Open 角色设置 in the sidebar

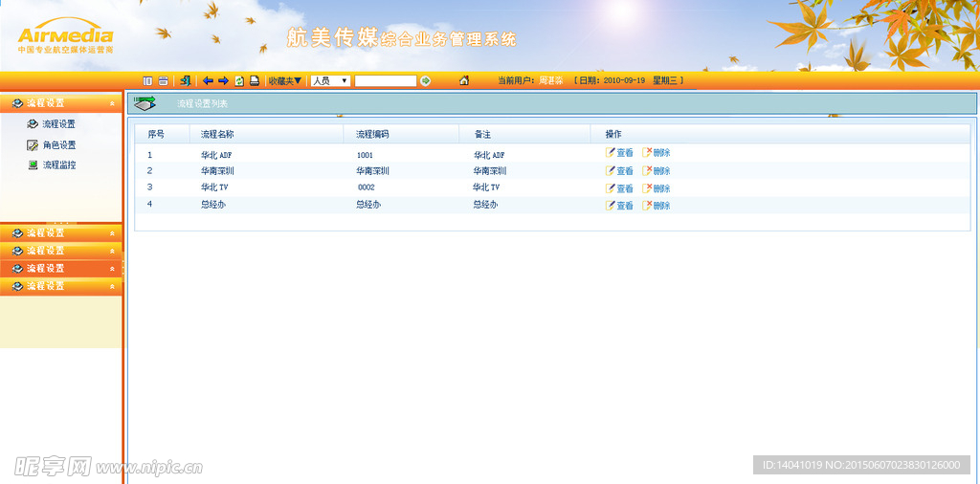(58, 145)
